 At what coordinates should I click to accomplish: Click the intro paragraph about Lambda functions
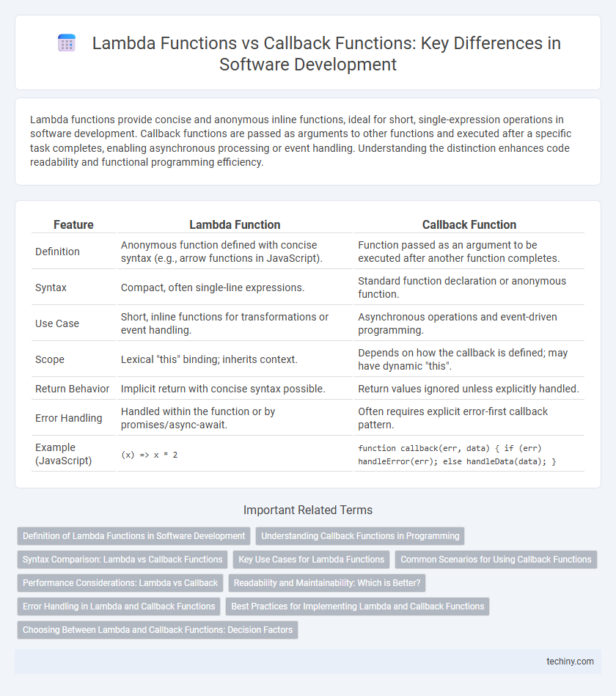coord(301,141)
